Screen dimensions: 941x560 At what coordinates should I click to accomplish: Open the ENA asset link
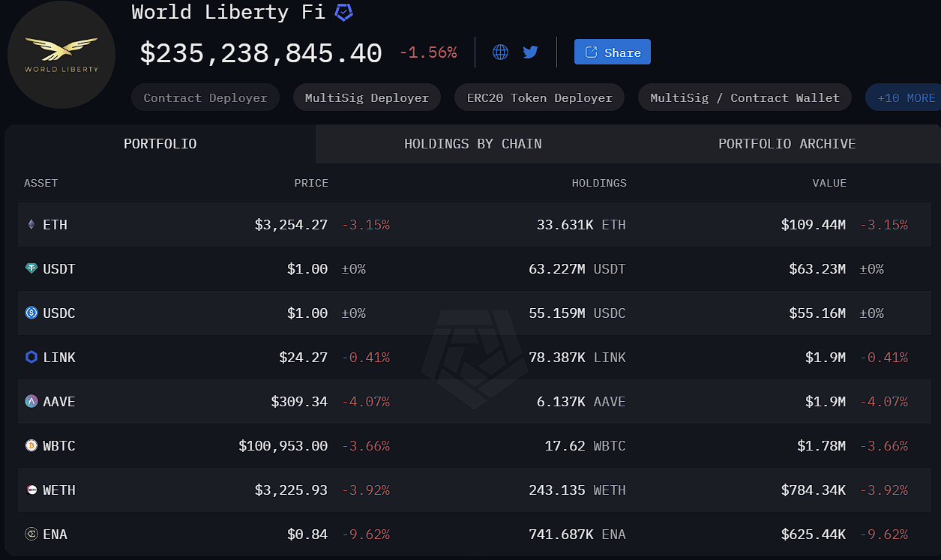click(55, 535)
